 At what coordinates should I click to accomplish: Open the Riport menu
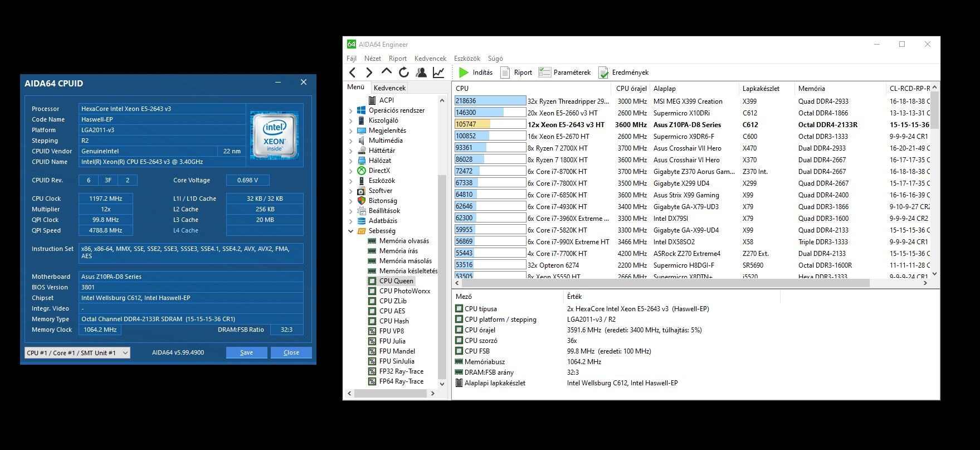pos(398,59)
